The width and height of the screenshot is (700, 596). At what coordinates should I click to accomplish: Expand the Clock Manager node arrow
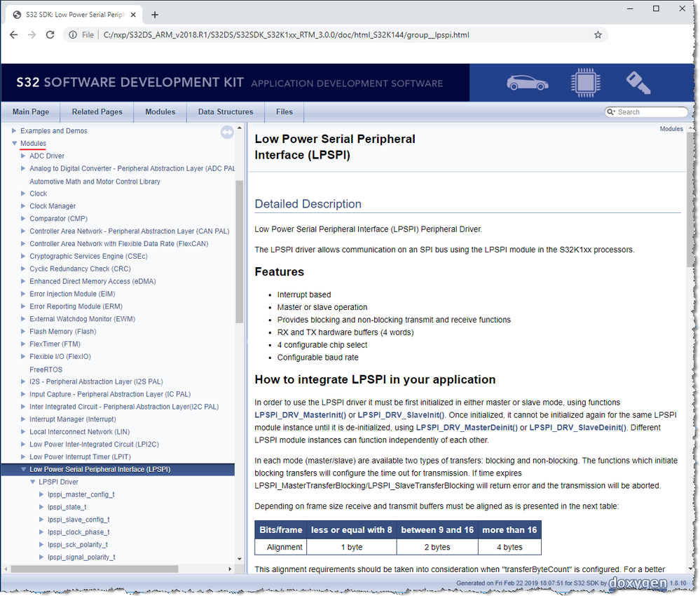(23, 206)
